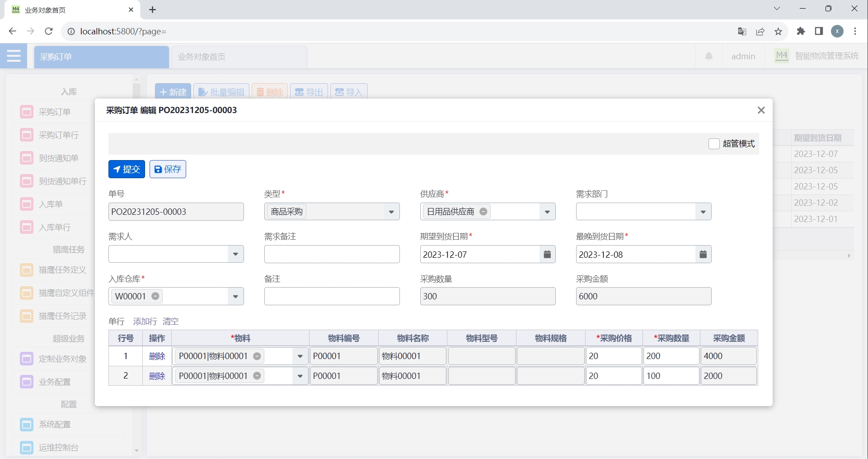This screenshot has height=459, width=868.
Task: Open browser extensions puzzle icon
Action: click(x=801, y=31)
